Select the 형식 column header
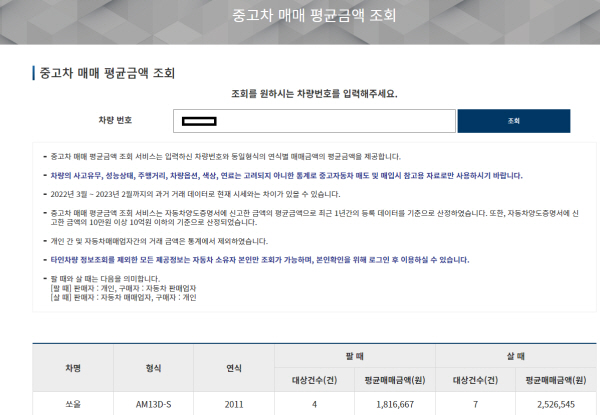 (153, 368)
